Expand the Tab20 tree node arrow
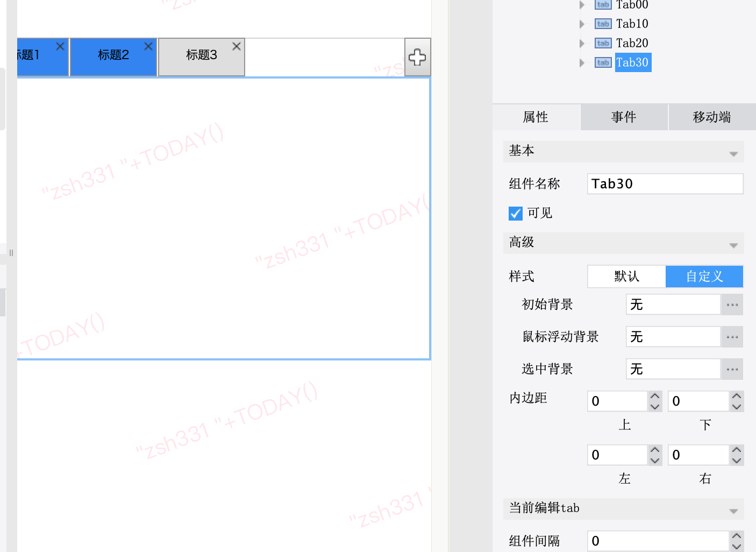Screen dimensions: 756x552 point(582,43)
